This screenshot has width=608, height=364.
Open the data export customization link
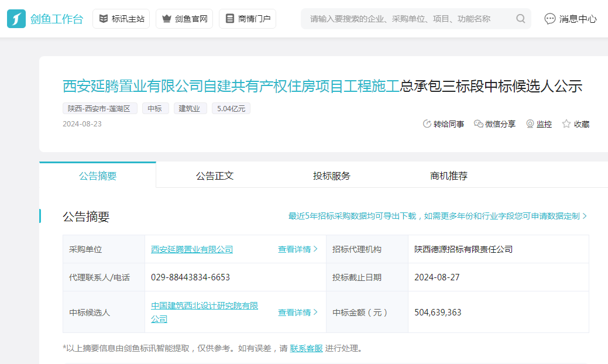click(x=437, y=216)
